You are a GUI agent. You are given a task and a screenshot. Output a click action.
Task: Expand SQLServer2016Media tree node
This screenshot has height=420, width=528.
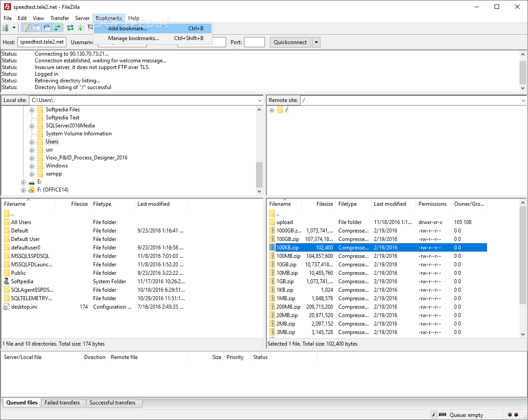(32, 126)
